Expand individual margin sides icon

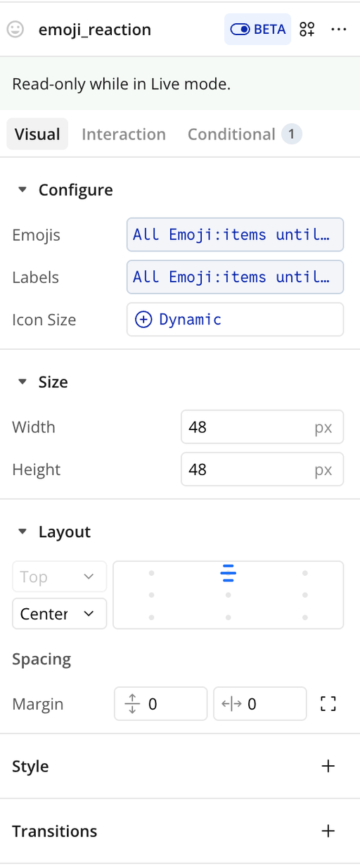pos(328,704)
